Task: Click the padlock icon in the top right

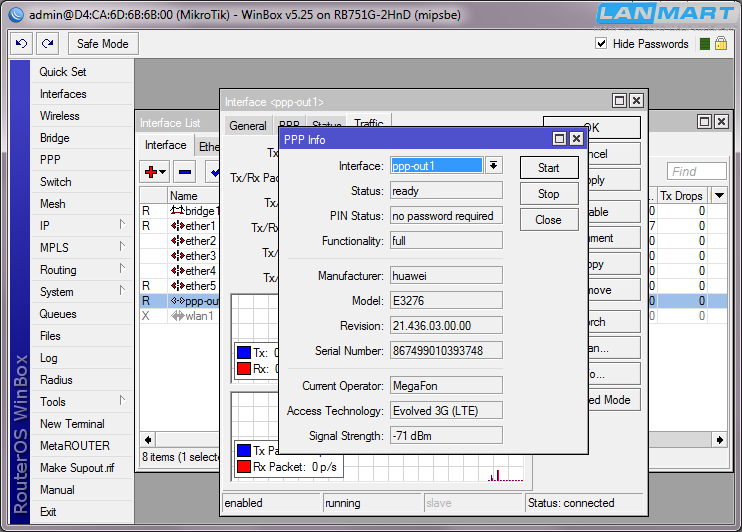Action: tap(721, 44)
